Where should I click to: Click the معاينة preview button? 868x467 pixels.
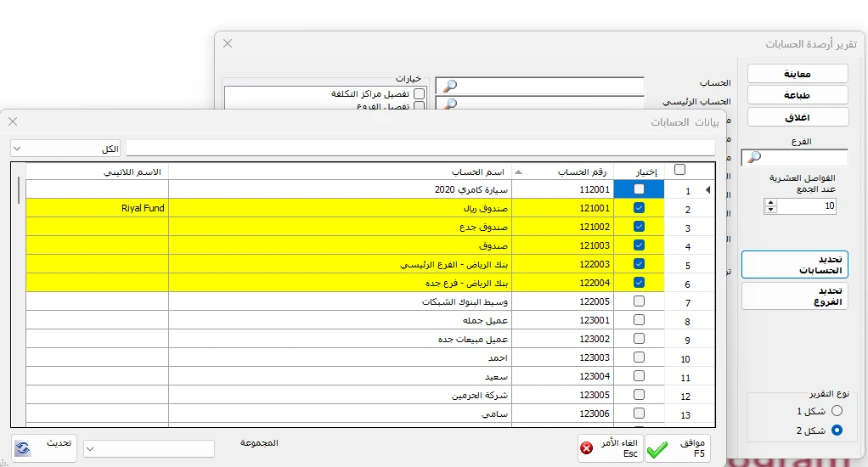[798, 74]
